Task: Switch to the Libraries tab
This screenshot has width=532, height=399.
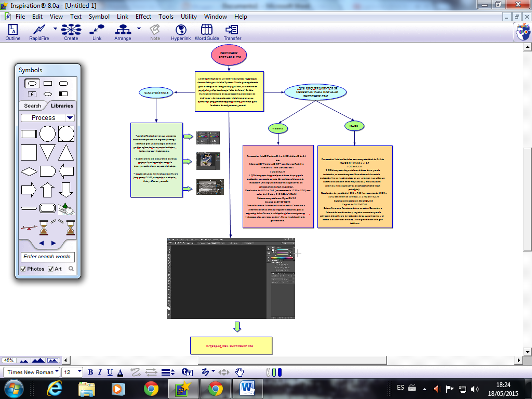Action: (x=62, y=106)
